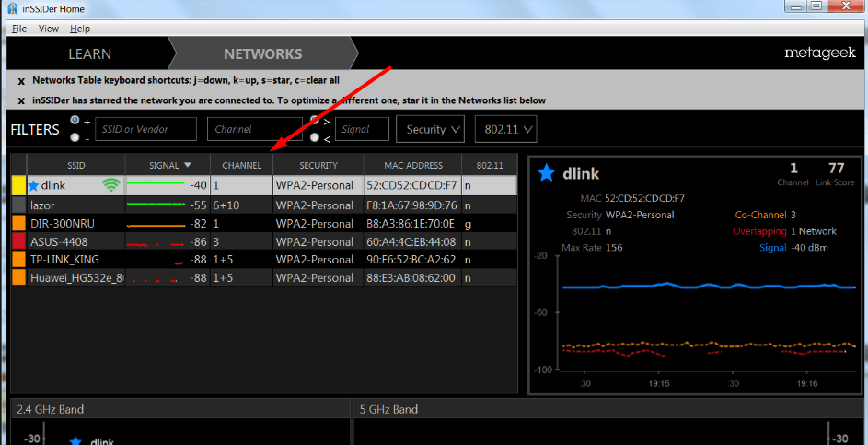Click the blue star in the 2.4 GHz Band graph
This screenshot has width=868, height=445.
coord(76,441)
